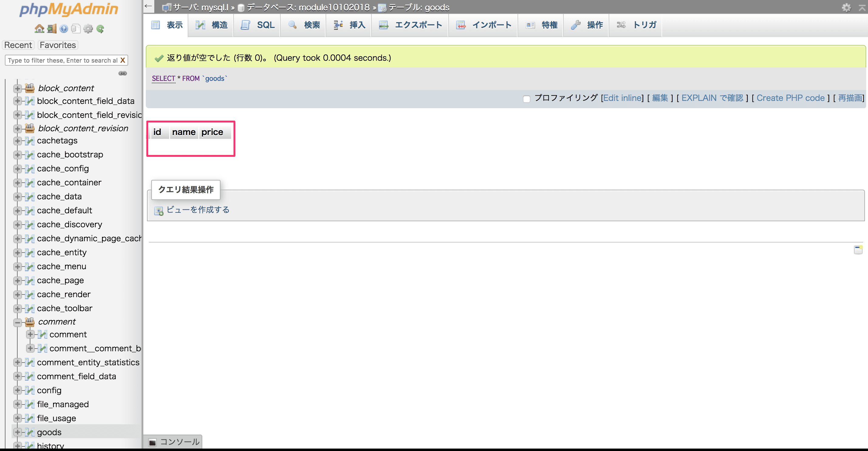Open phpMyAdmin documentation question-mark icon
Viewport: 868px width, 451px height.
pyautogui.click(x=64, y=29)
